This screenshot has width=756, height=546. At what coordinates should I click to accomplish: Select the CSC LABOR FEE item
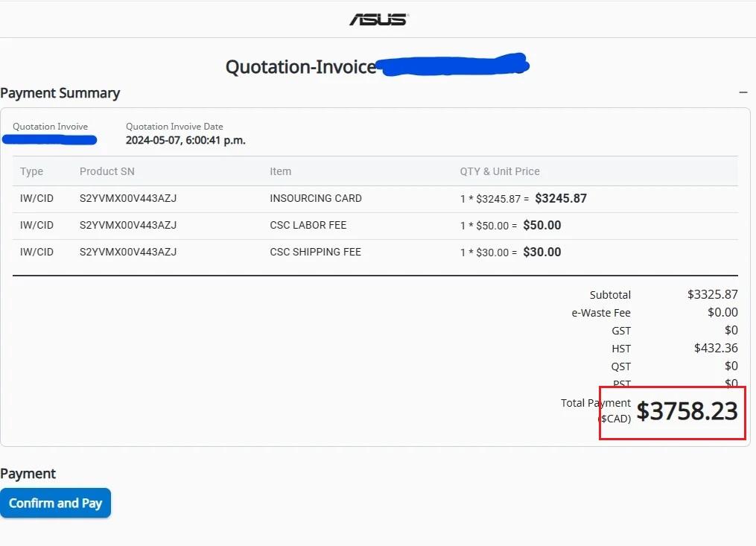click(x=308, y=225)
